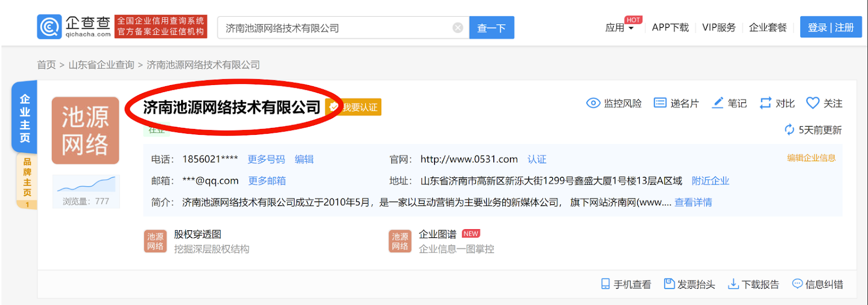Go to 首页 in the breadcrumb

(x=46, y=65)
